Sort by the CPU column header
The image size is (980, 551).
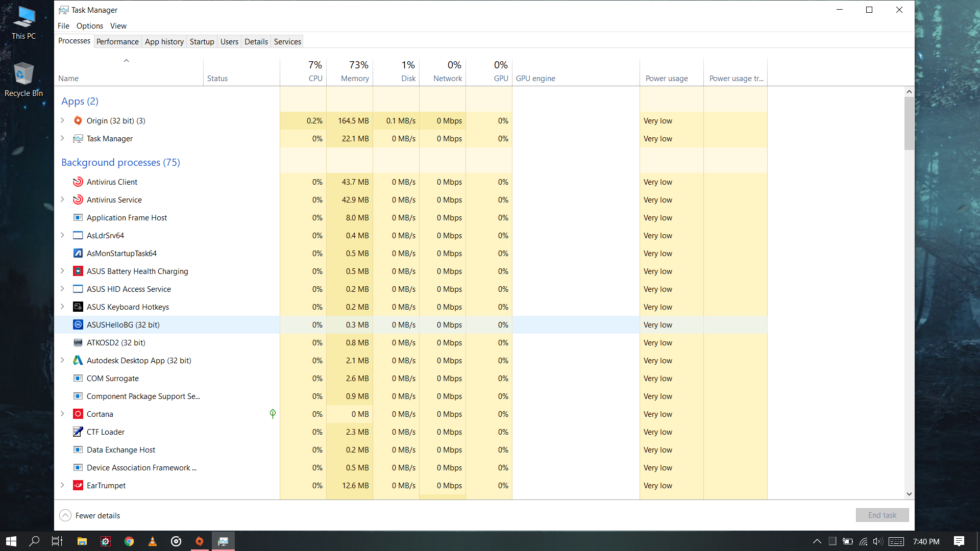[303, 72]
